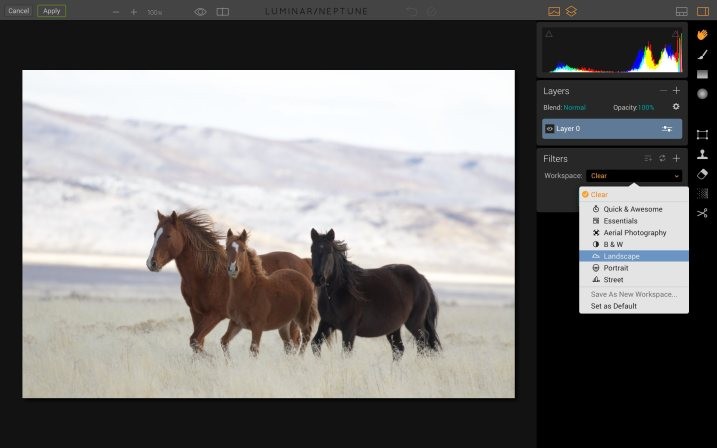
Task: Open the Blend mode Normal dropdown
Action: click(574, 107)
